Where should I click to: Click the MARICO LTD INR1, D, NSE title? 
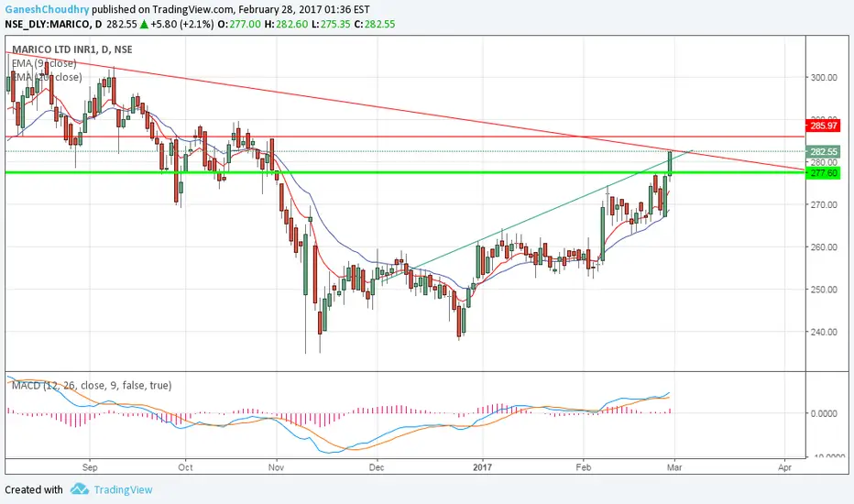point(71,49)
